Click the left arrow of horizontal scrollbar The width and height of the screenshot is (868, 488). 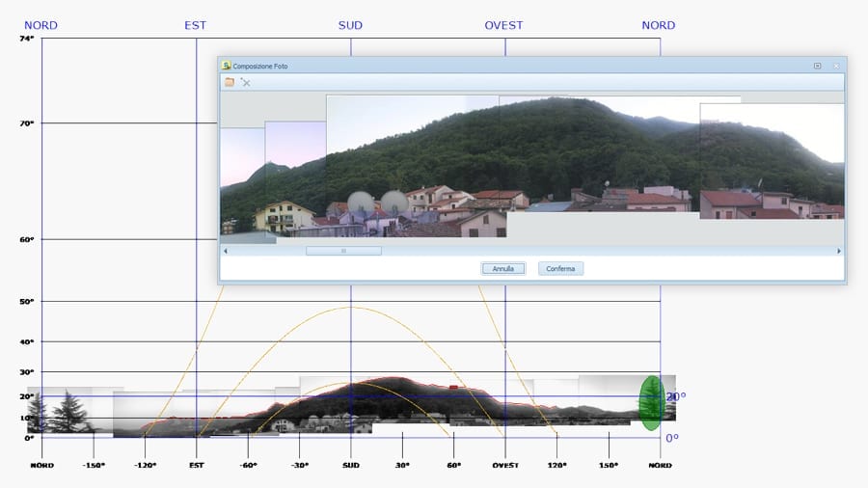pos(226,251)
